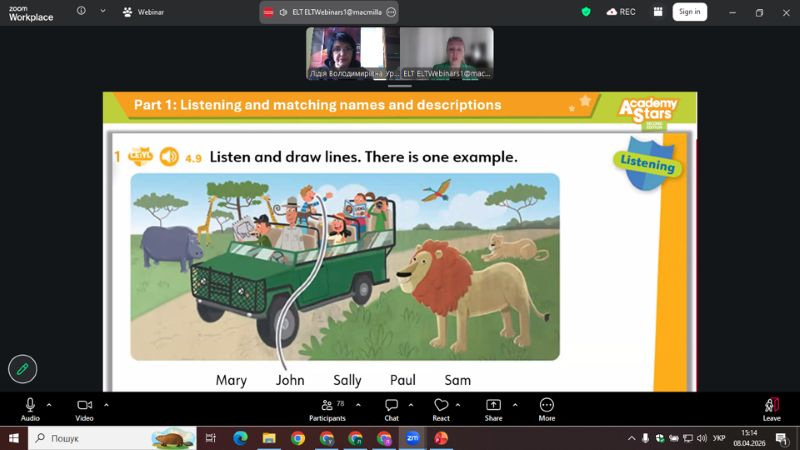Click the green encryption shield icon
The width and height of the screenshot is (800, 450).
pyautogui.click(x=586, y=12)
